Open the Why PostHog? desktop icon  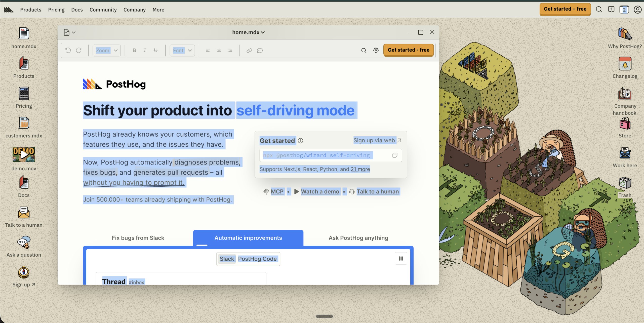[x=625, y=34]
